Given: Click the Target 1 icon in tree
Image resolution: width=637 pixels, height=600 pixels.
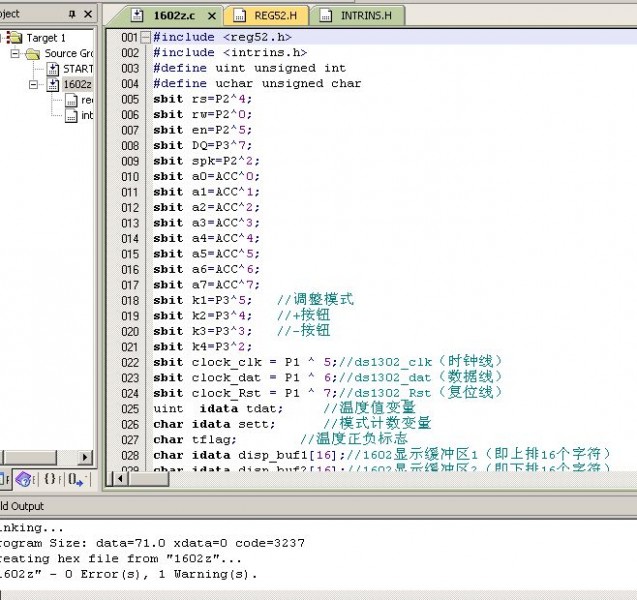Looking at the screenshot, I should (x=15, y=38).
